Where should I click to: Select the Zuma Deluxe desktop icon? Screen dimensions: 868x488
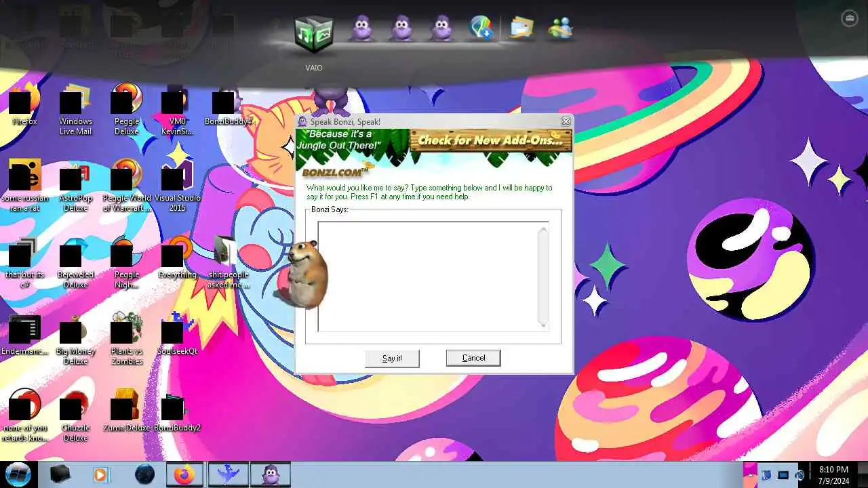127,411
